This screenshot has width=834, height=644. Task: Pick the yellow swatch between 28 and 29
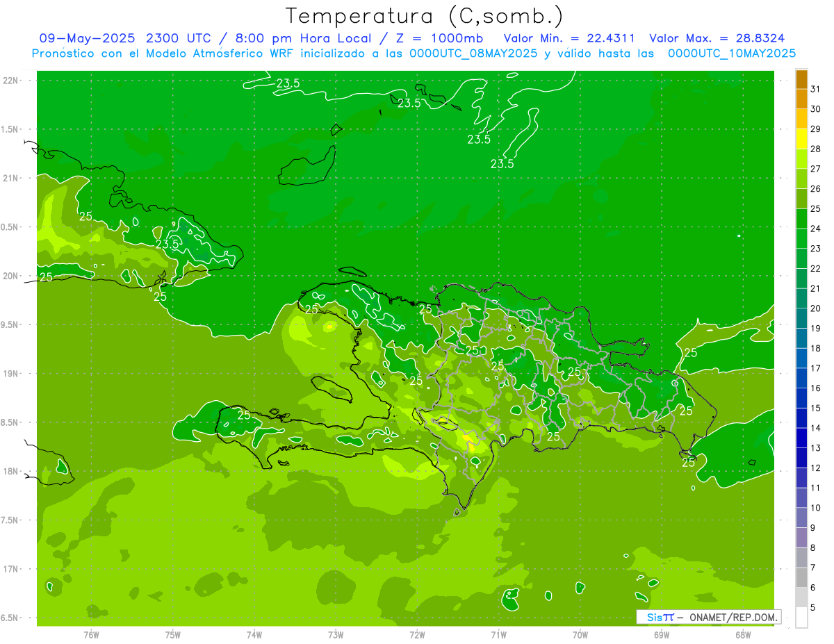coord(801,140)
